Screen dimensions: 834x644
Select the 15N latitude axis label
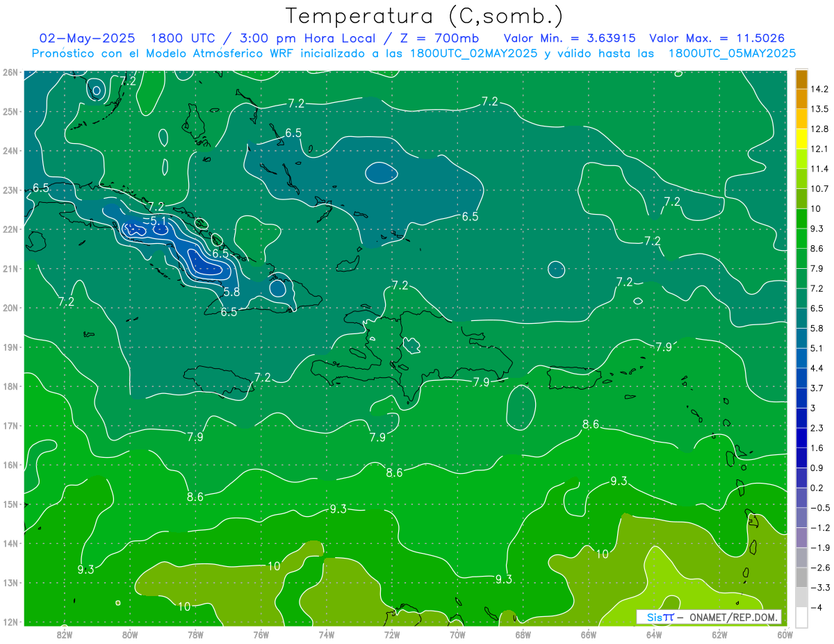[x=10, y=504]
